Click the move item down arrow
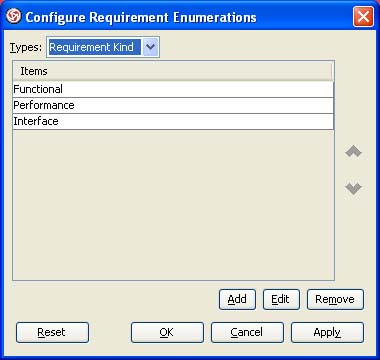 point(353,189)
